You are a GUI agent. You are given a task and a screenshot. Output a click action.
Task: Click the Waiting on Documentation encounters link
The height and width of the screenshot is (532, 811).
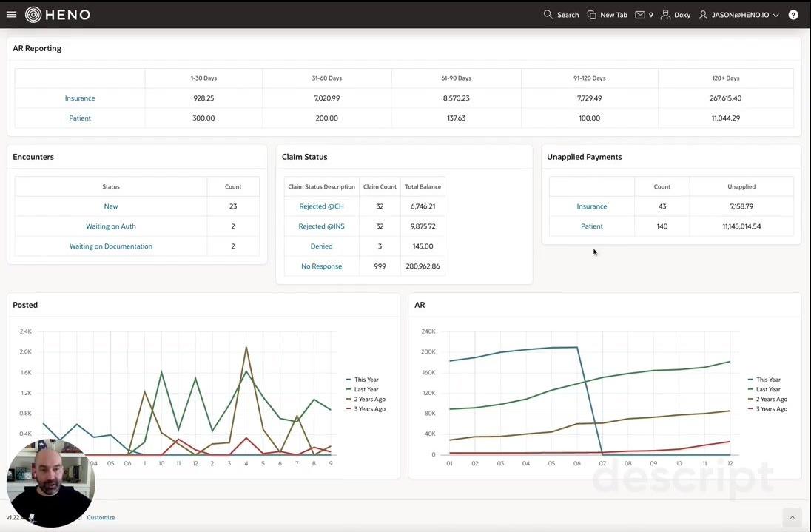[111, 246]
